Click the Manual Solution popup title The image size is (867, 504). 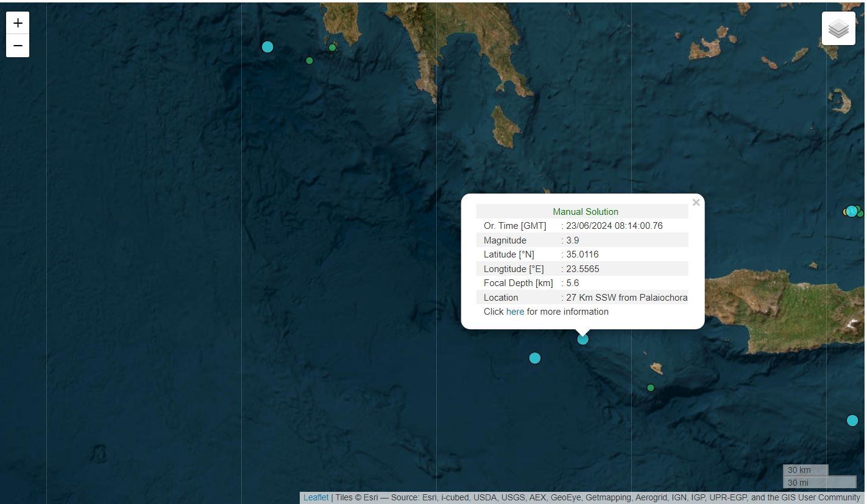tap(585, 212)
